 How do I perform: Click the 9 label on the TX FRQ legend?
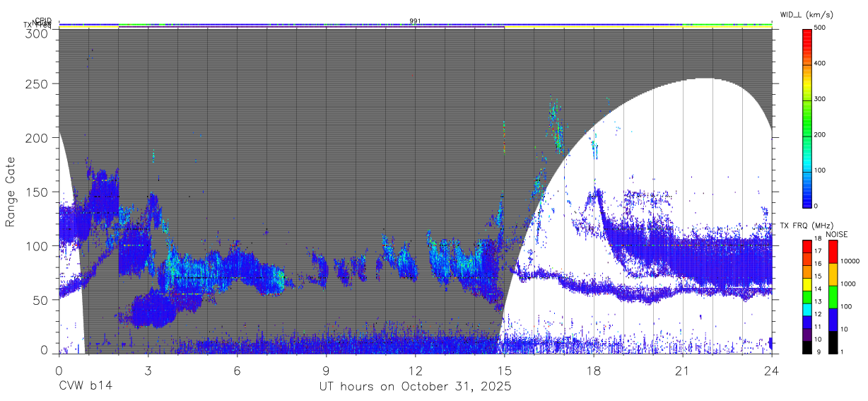[819, 352]
